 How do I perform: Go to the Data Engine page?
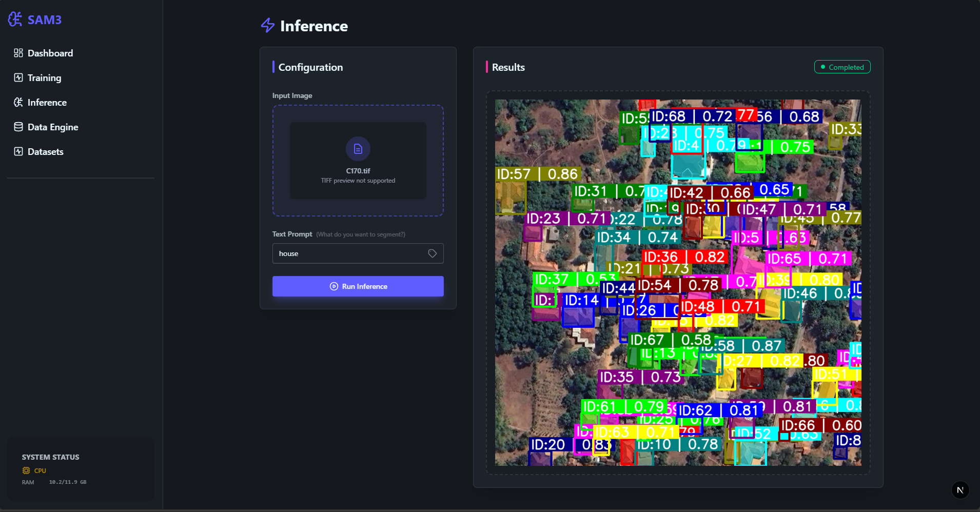[53, 127]
